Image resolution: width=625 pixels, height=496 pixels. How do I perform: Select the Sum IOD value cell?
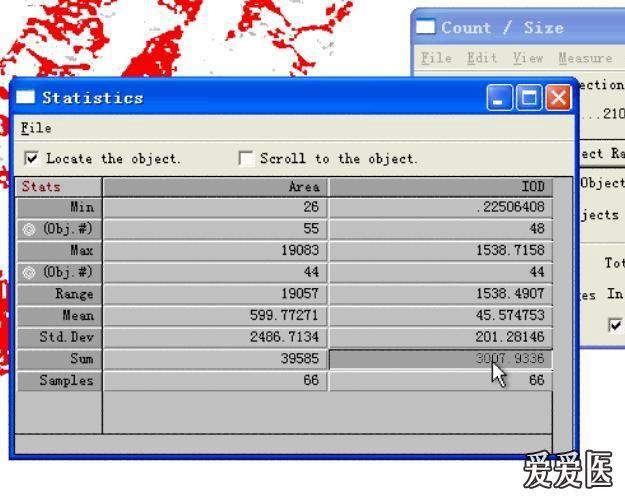pyautogui.click(x=440, y=359)
